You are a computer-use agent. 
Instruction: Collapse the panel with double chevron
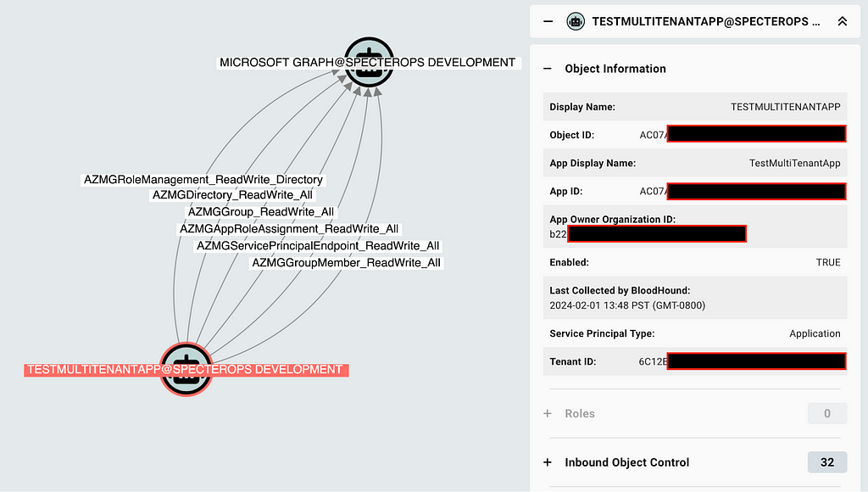842,21
